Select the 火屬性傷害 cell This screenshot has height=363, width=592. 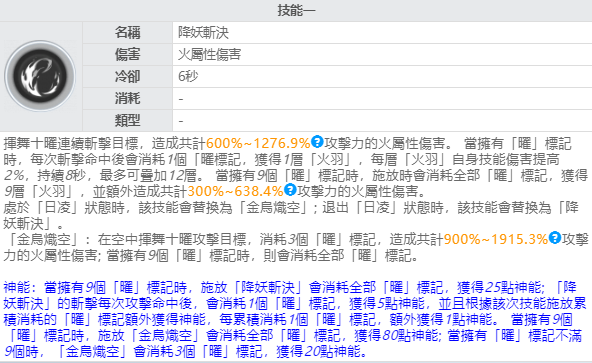(x=210, y=54)
